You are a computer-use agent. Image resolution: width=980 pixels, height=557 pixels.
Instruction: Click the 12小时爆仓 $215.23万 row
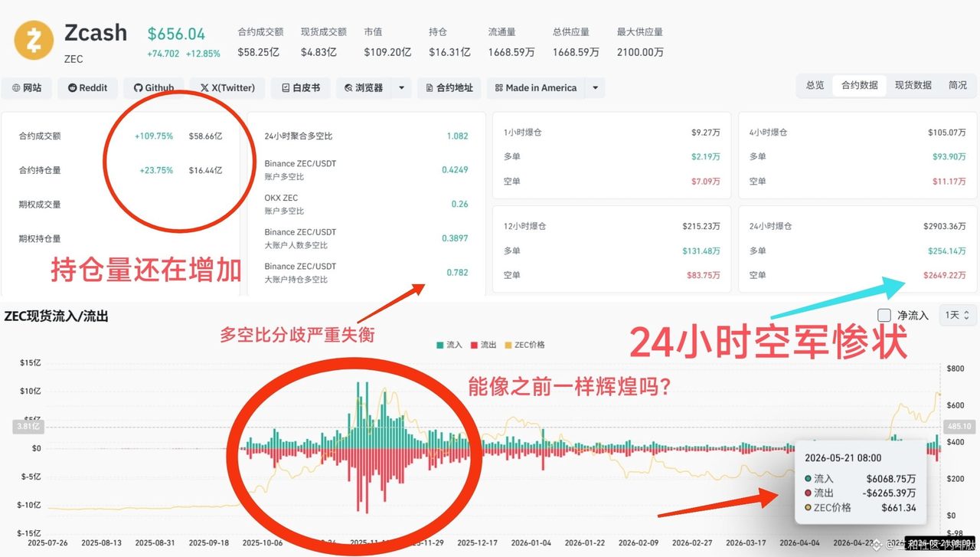click(612, 227)
